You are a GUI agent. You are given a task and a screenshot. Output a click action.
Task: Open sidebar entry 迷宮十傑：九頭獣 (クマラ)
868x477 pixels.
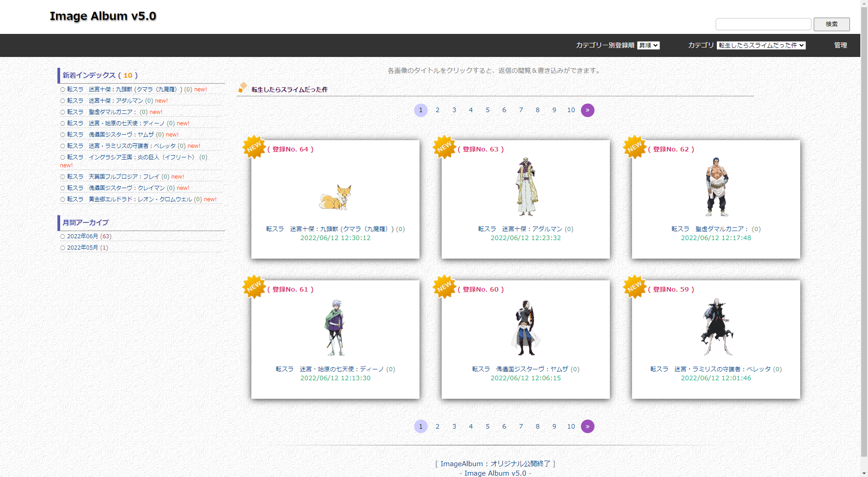(125, 90)
